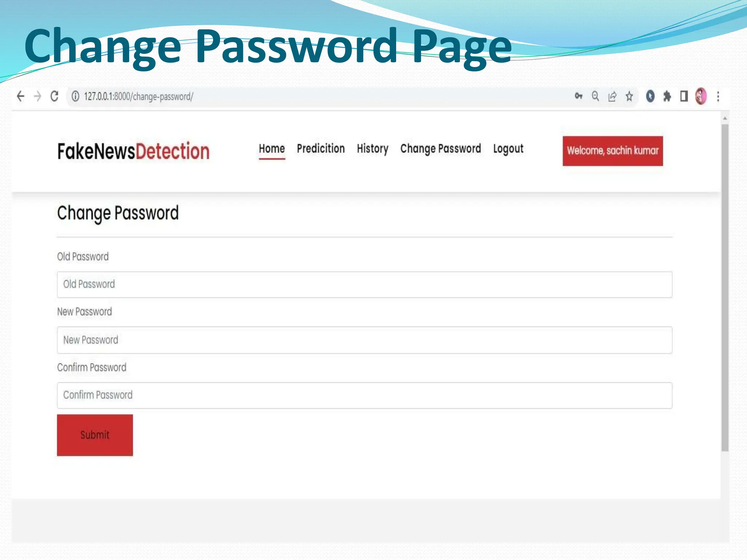The image size is (747, 560).
Task: Go to the Home nav item
Action: pyautogui.click(x=272, y=149)
